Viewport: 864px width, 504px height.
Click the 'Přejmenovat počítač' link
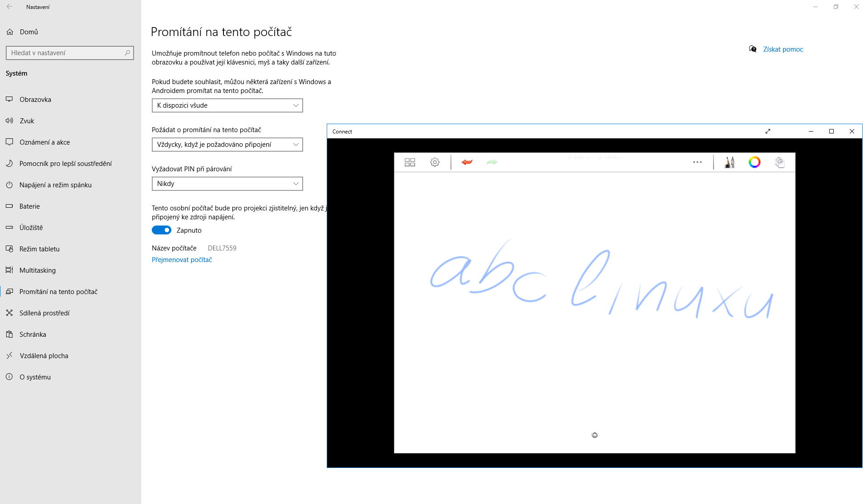point(182,260)
